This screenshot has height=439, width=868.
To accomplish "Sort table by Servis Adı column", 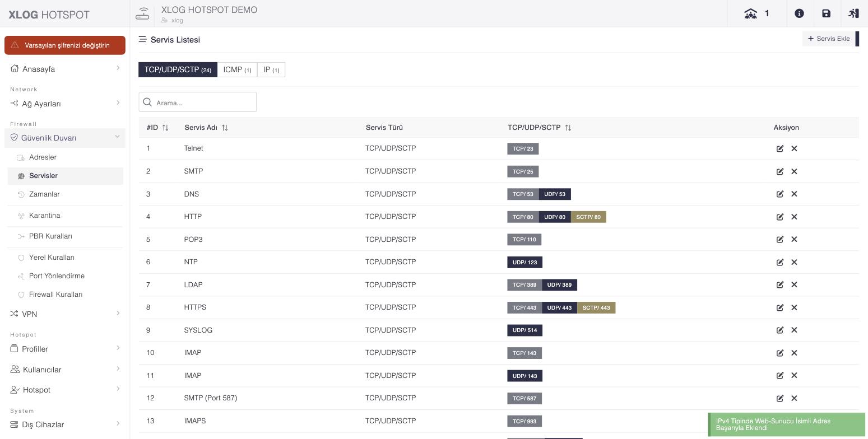I will [225, 128].
